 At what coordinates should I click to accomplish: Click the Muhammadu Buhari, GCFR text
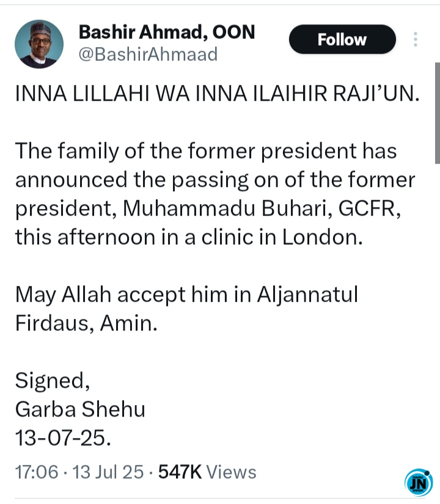262,208
